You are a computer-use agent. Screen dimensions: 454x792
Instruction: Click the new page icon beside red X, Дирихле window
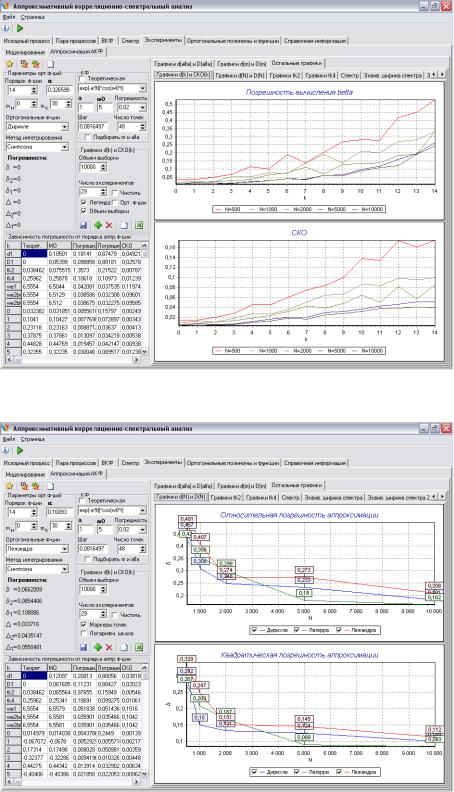(x=124, y=225)
